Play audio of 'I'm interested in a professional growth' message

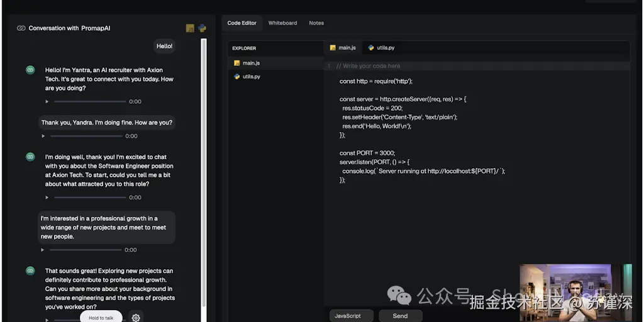[43, 250]
